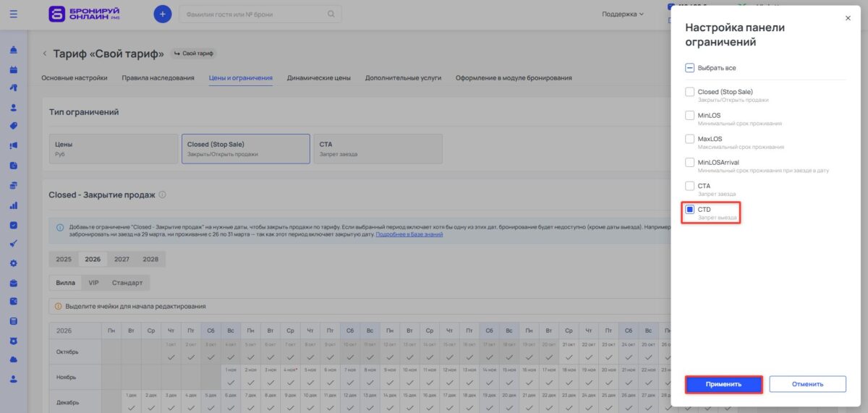Open the megaphone icon in the sidebar
This screenshot has height=413, width=868.
[x=14, y=145]
